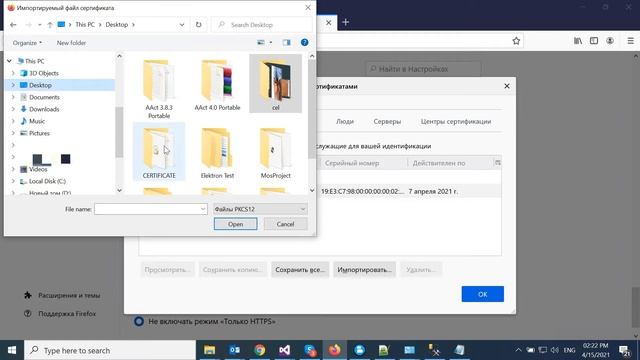Open Firefox hamburger menu

click(x=630, y=41)
